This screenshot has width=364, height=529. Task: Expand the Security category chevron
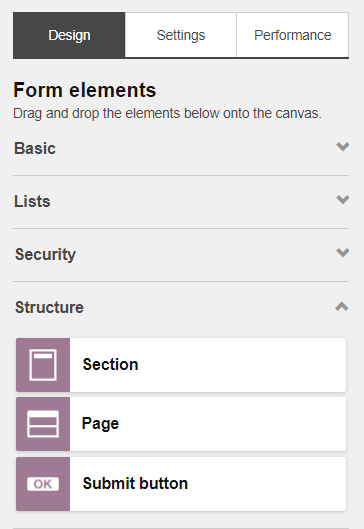click(x=342, y=252)
